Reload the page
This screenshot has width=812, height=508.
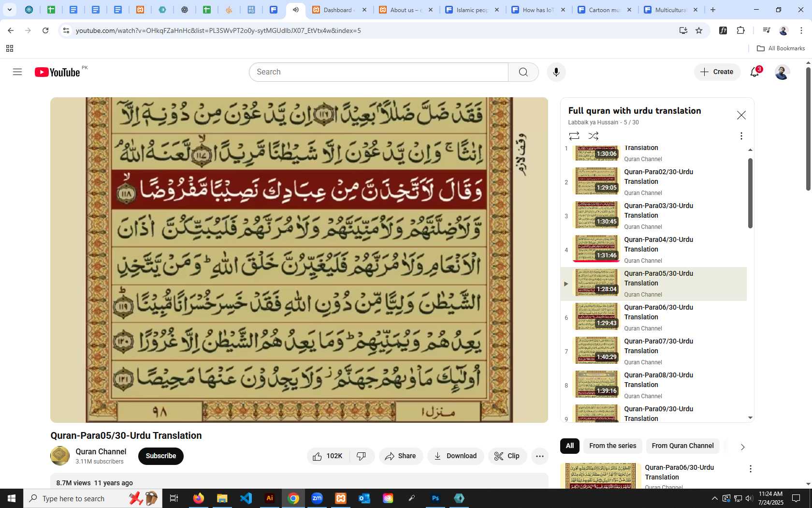pos(45,30)
